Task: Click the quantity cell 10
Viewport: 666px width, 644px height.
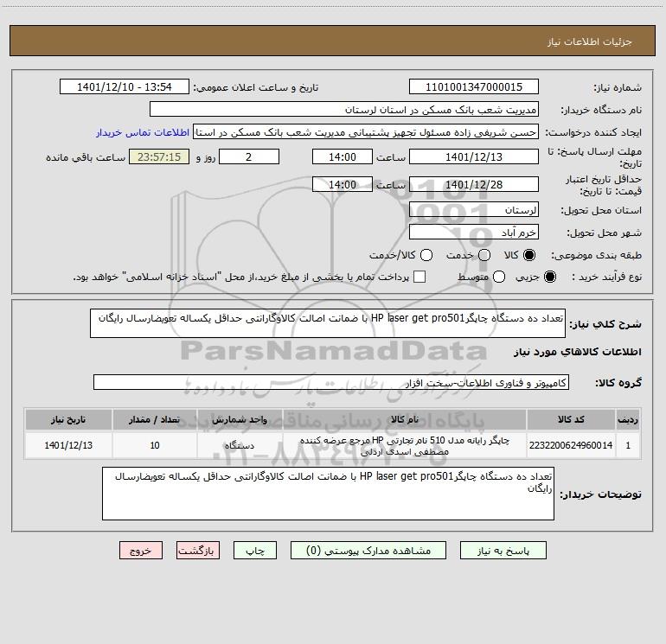Action: tap(155, 445)
